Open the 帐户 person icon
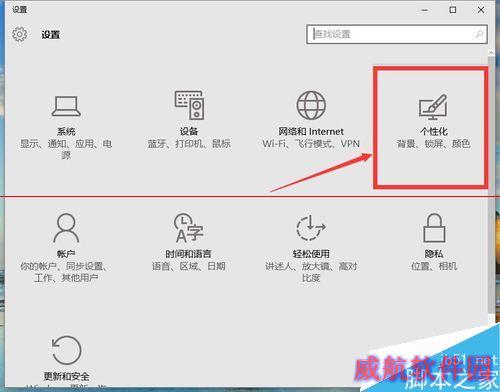500x392 pixels. tap(66, 228)
